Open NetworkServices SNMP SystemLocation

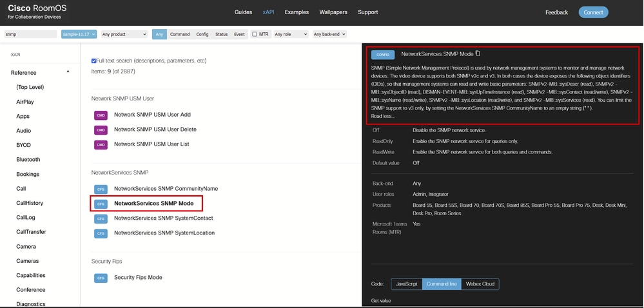(x=164, y=233)
